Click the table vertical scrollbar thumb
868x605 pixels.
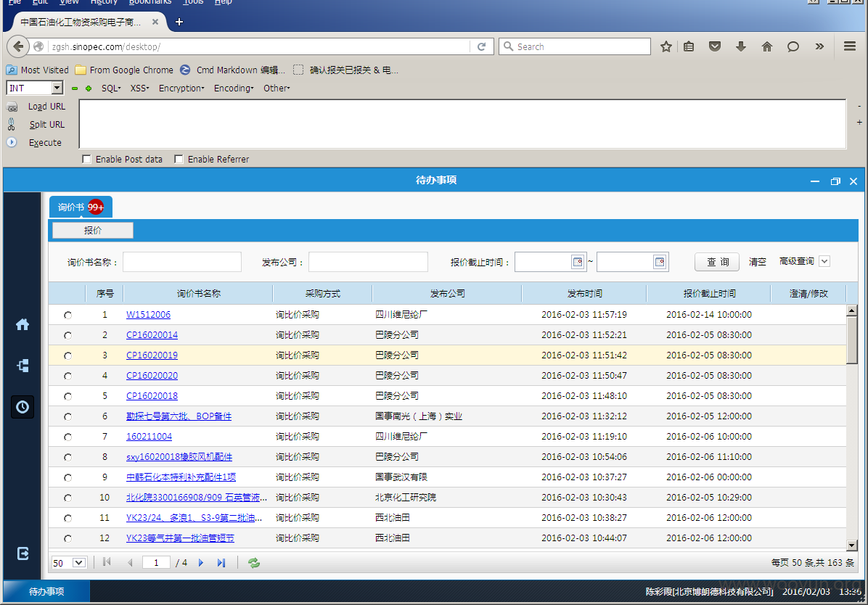852,340
